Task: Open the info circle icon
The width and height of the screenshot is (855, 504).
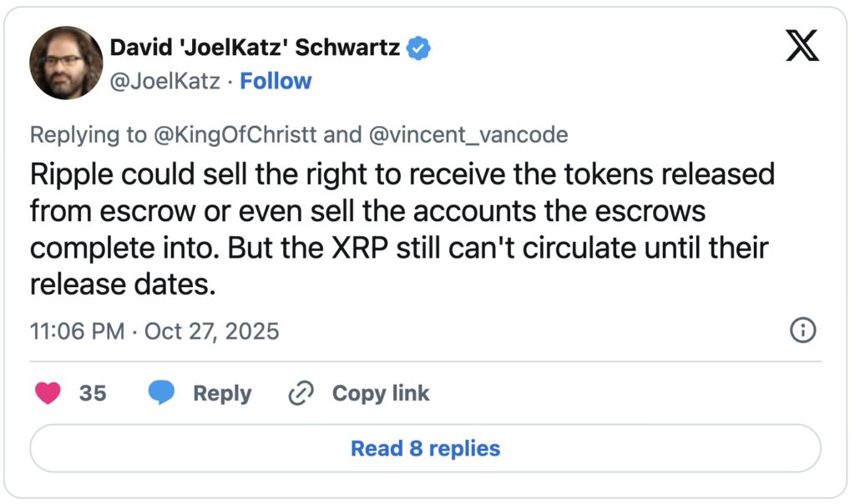Action: point(802,330)
